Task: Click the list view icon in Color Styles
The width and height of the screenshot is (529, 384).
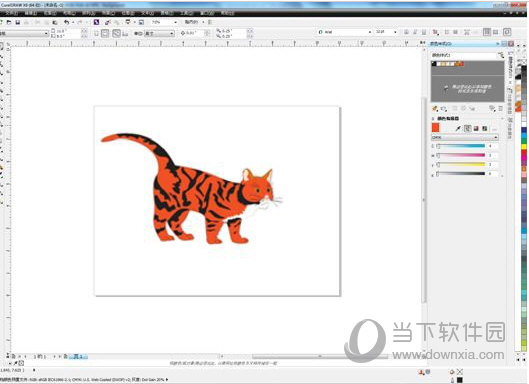Action: point(501,108)
